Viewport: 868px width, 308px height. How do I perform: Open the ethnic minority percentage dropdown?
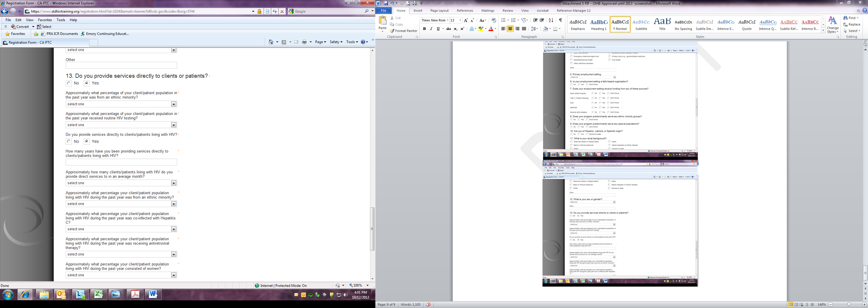(174, 104)
